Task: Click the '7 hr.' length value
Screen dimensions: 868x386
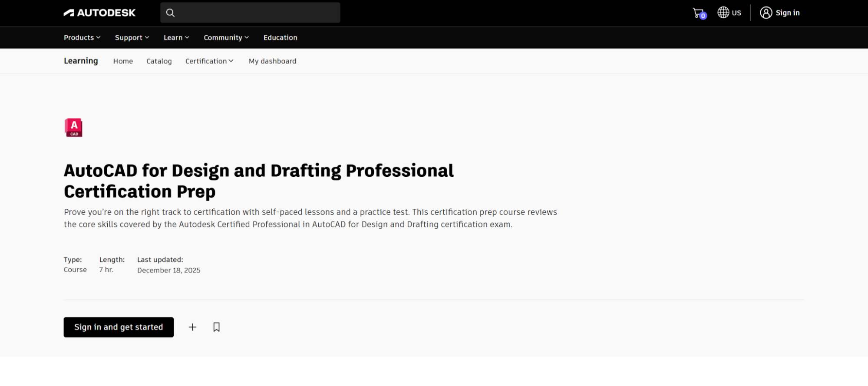Action: [x=106, y=270]
